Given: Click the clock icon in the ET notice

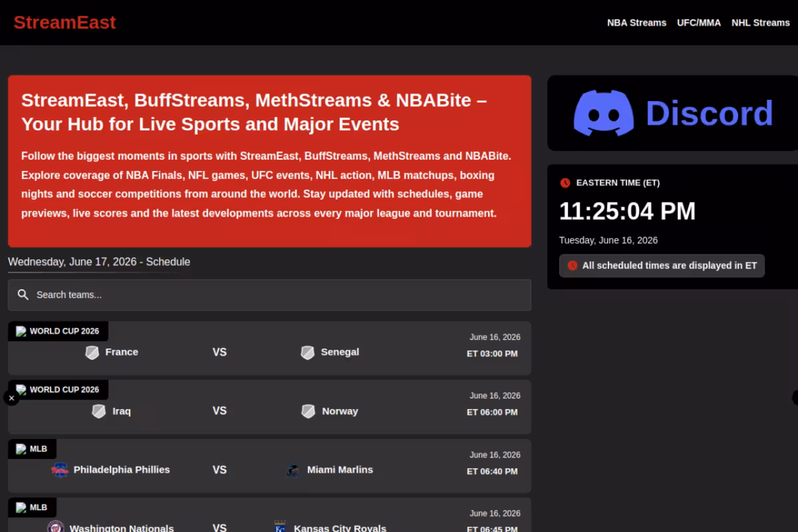Looking at the screenshot, I should coord(573,265).
